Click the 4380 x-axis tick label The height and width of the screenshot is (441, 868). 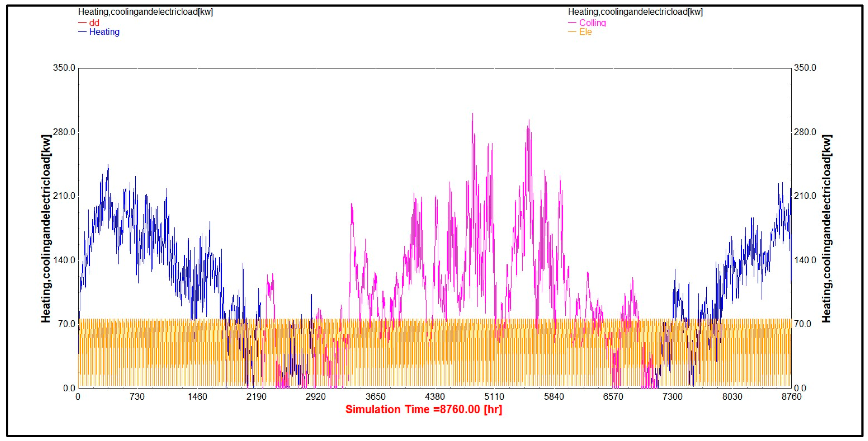(435, 397)
